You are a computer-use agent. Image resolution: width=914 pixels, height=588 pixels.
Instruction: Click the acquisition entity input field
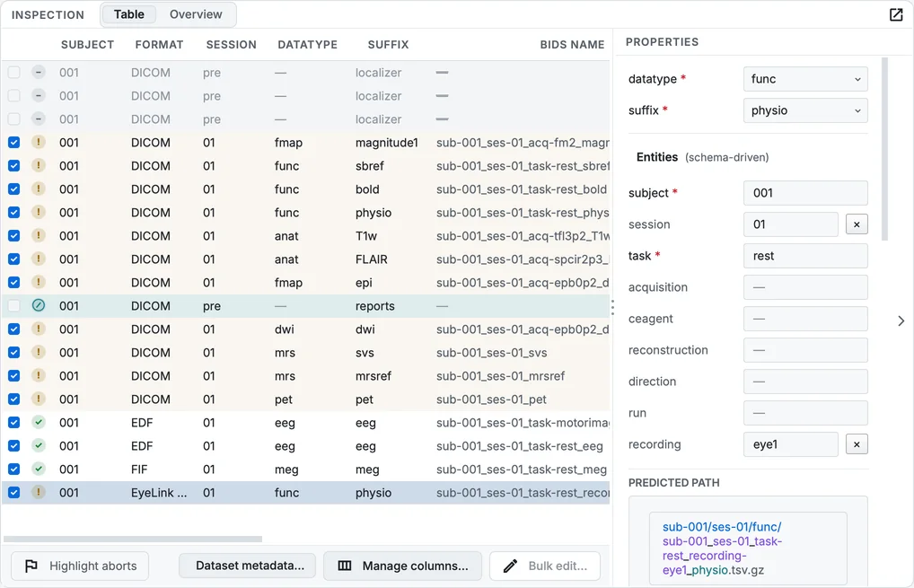coord(805,287)
